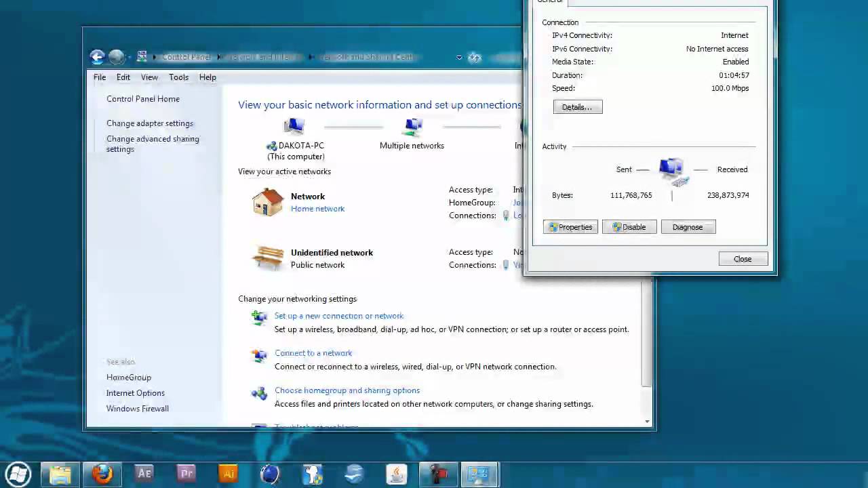This screenshot has width=868, height=488.
Task: Click the Network Center taskbar button
Action: pyautogui.click(x=479, y=474)
